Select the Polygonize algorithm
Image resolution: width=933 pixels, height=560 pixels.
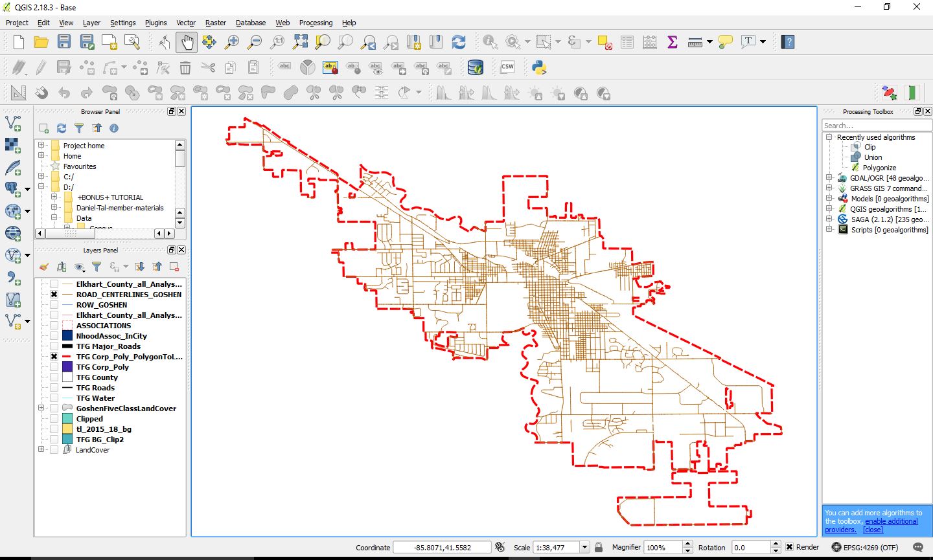(x=879, y=168)
